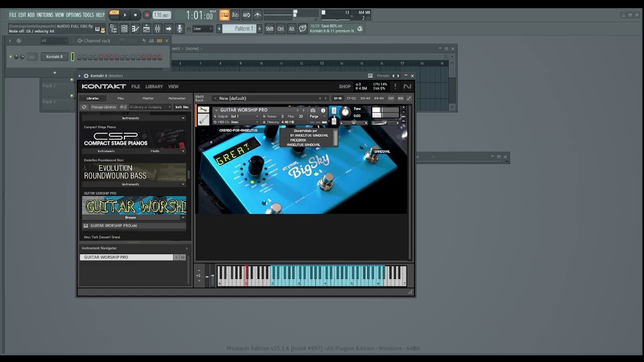Screen dimensions: 644x362
Task: Select GUITAR WORSHIP PRO.nki file
Action: 134,226
